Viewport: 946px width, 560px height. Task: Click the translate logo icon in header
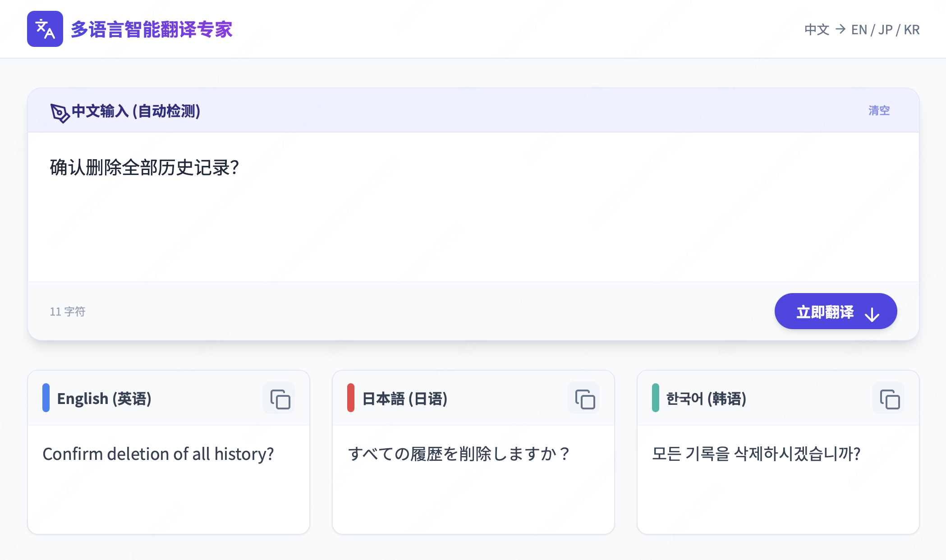[x=45, y=29]
